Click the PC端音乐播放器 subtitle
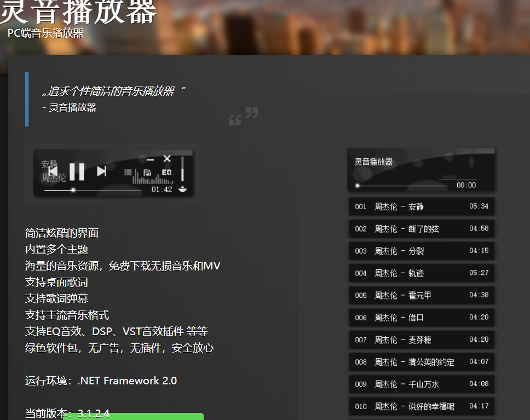Screen dimensions: 530x420 pyautogui.click(x=45, y=33)
